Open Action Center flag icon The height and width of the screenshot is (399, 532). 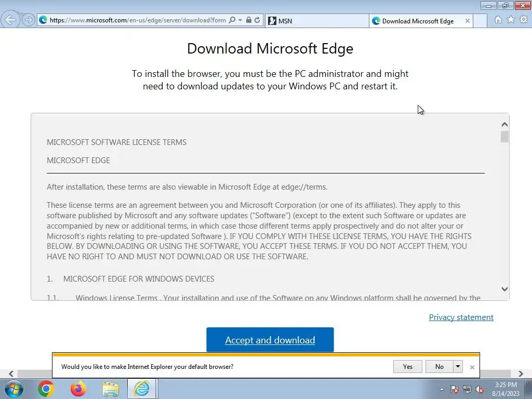(x=455, y=390)
